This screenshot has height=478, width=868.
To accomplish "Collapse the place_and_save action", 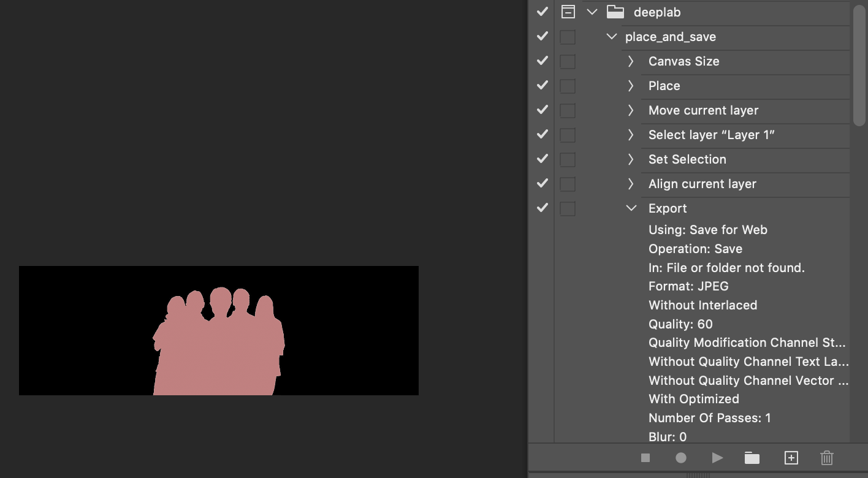I will 611,37.
